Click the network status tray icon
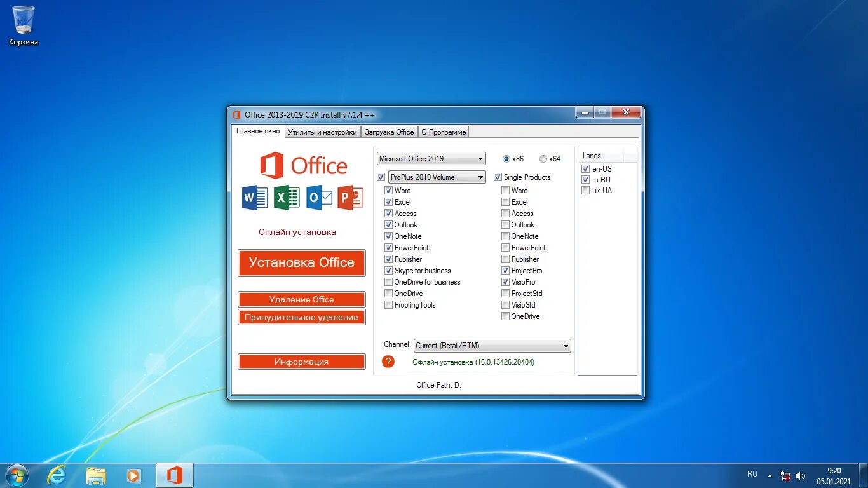Viewport: 868px width, 488px height. (786, 476)
